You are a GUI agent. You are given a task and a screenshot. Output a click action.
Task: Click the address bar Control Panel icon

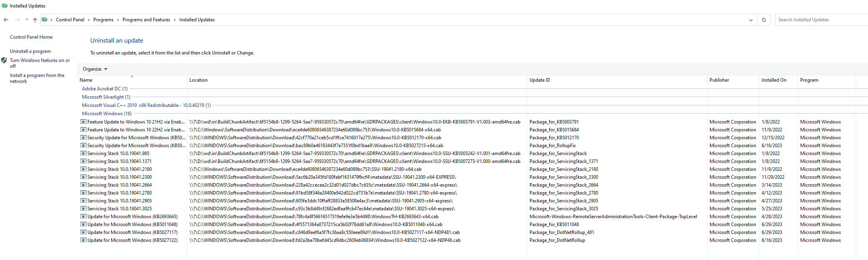pyautogui.click(x=45, y=20)
